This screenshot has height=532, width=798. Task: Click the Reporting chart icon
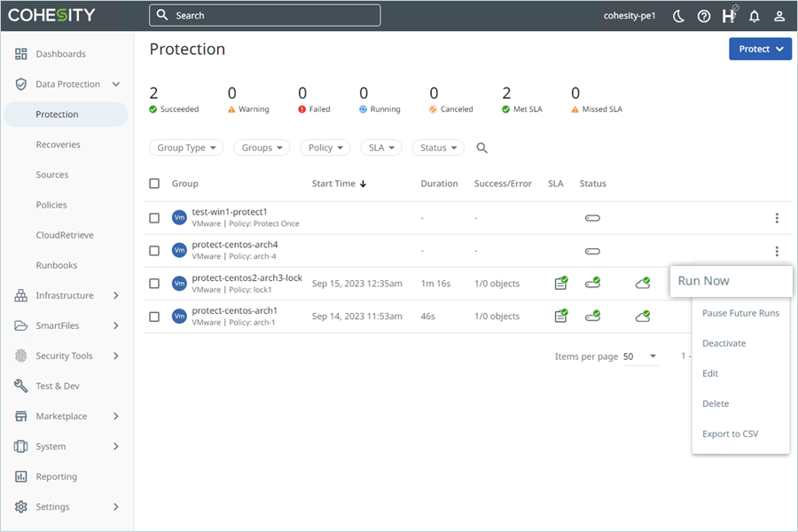coord(21,476)
